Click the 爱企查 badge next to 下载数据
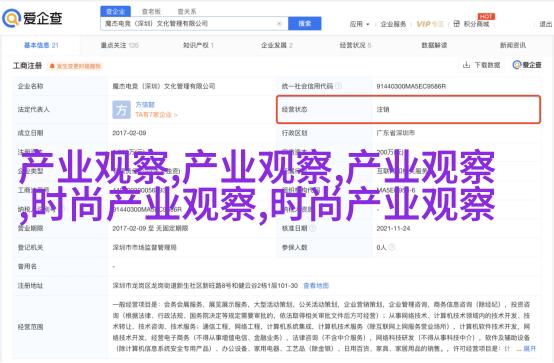This screenshot has height=363, width=554. pos(527,65)
